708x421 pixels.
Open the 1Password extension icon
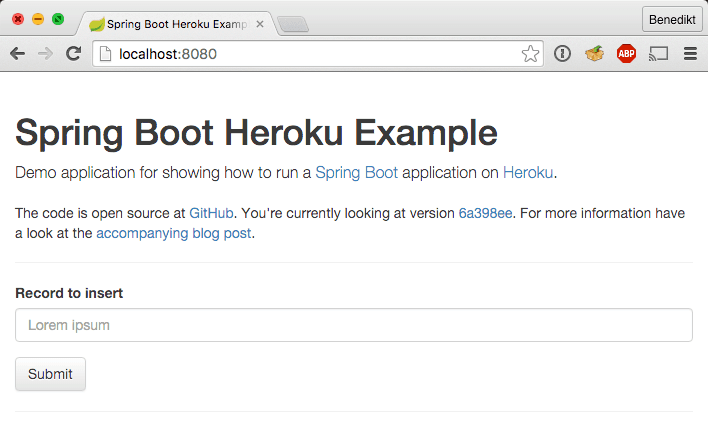pyautogui.click(x=562, y=54)
